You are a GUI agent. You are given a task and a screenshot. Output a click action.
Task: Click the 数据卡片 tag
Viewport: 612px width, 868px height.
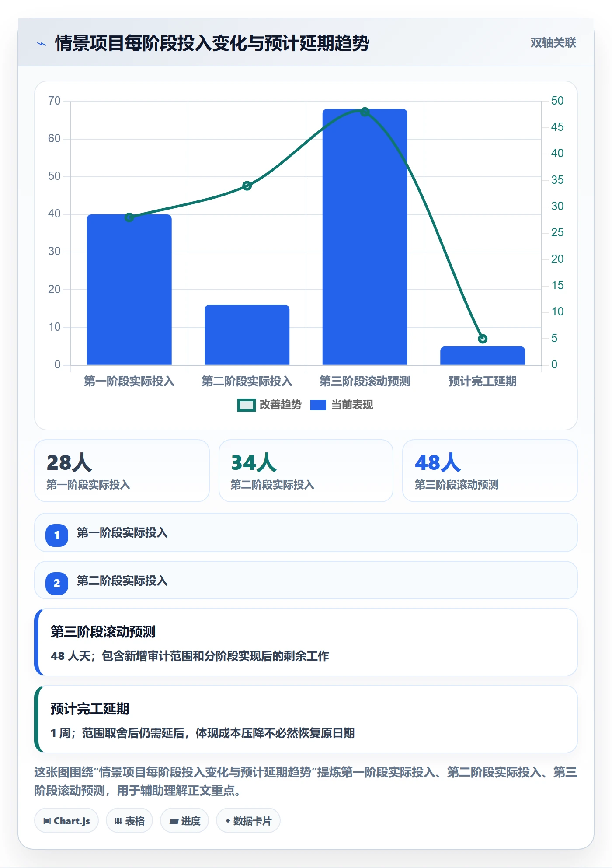(x=248, y=821)
